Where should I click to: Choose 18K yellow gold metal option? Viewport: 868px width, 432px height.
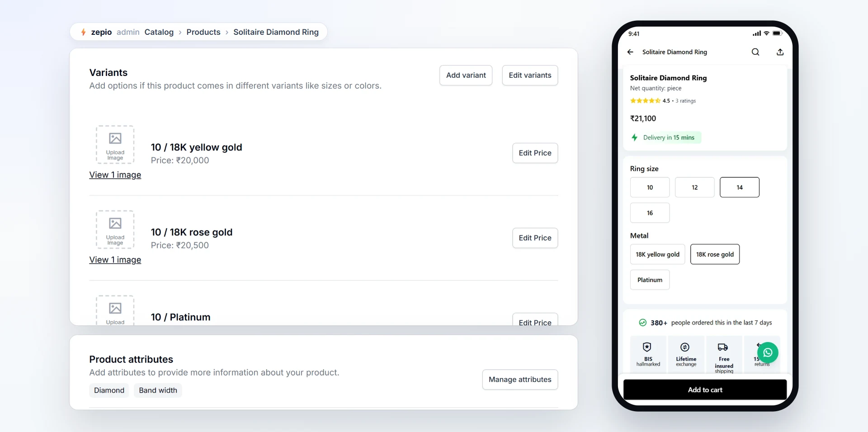coord(657,254)
